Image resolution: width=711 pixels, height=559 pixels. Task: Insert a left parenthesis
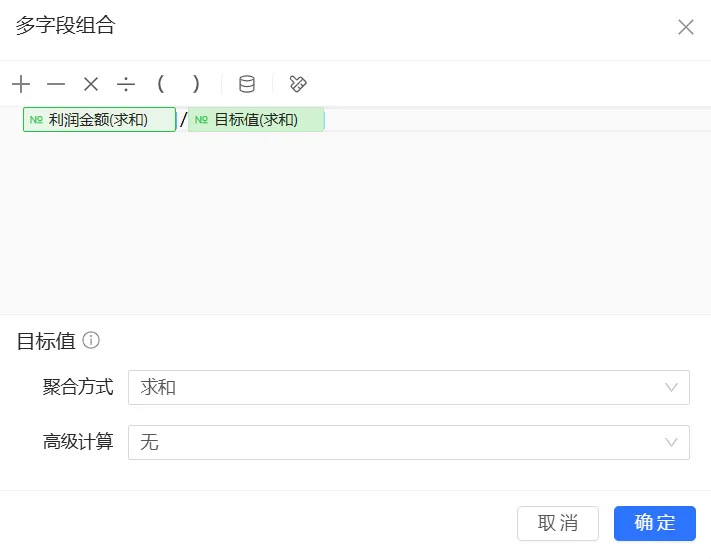pyautogui.click(x=160, y=84)
